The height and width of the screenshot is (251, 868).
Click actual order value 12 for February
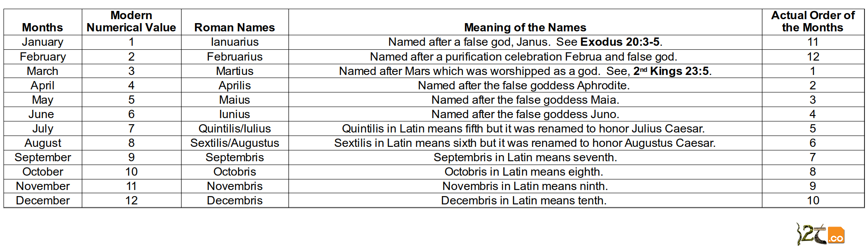(813, 57)
